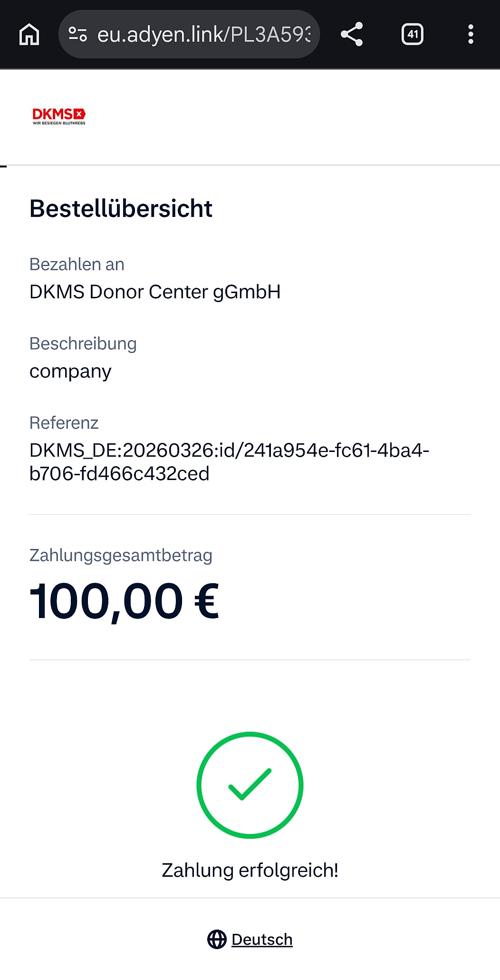Open site settings icon in address bar
This screenshot has height=980, width=500.
coord(77,34)
